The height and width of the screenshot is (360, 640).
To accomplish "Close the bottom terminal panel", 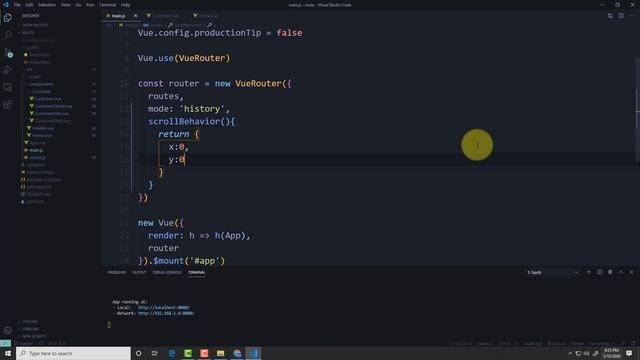I will click(x=631, y=272).
